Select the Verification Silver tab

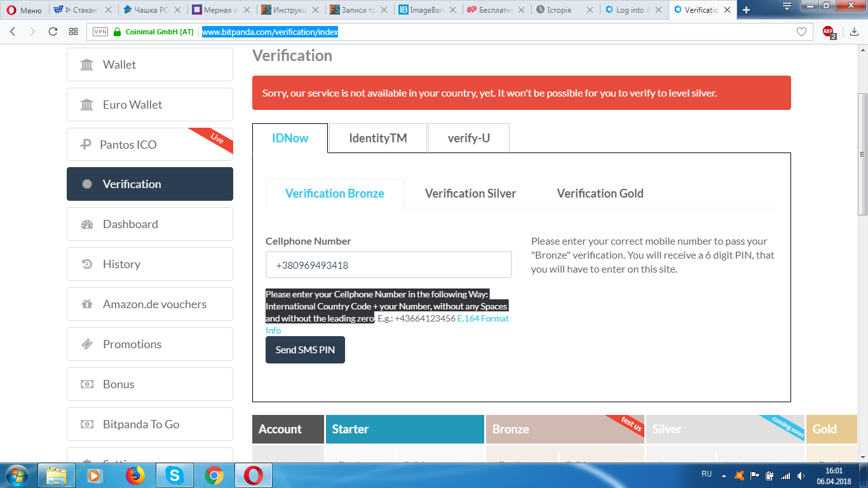point(470,193)
